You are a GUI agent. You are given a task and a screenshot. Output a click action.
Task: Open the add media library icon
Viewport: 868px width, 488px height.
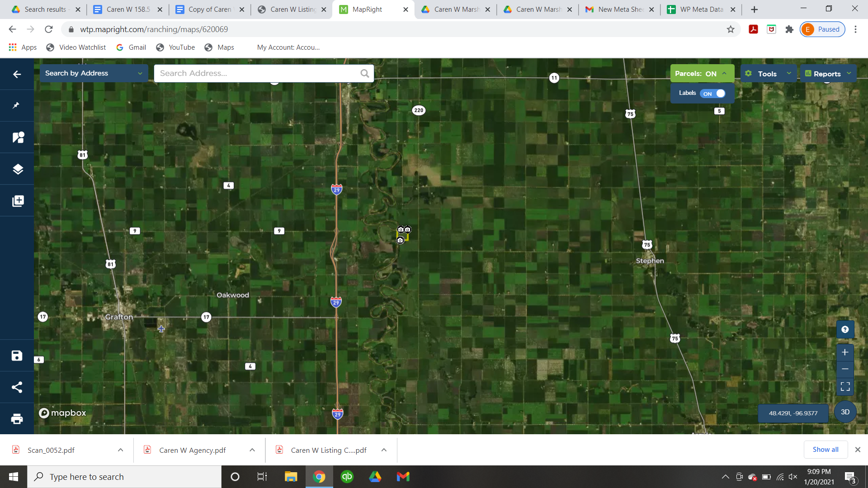point(17,201)
